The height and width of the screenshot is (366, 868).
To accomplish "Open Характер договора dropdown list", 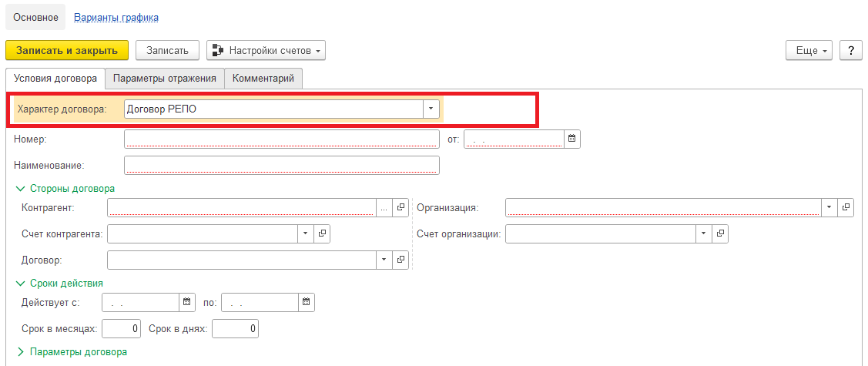I will coord(431,109).
